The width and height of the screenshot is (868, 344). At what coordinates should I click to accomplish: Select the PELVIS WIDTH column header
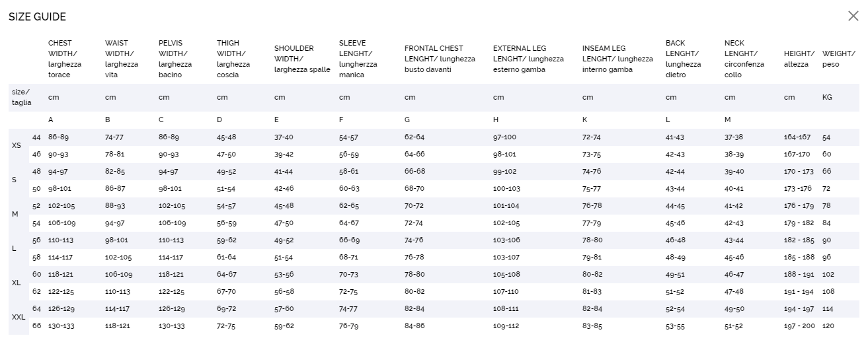tap(175, 59)
